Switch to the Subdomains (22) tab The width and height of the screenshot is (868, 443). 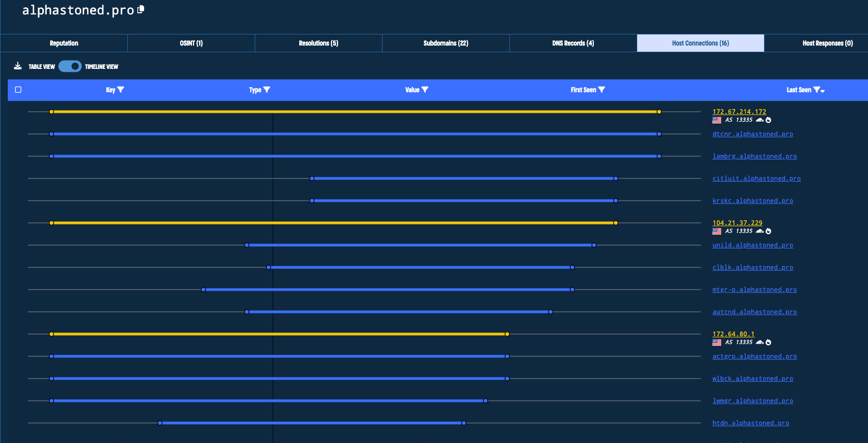[x=445, y=43]
